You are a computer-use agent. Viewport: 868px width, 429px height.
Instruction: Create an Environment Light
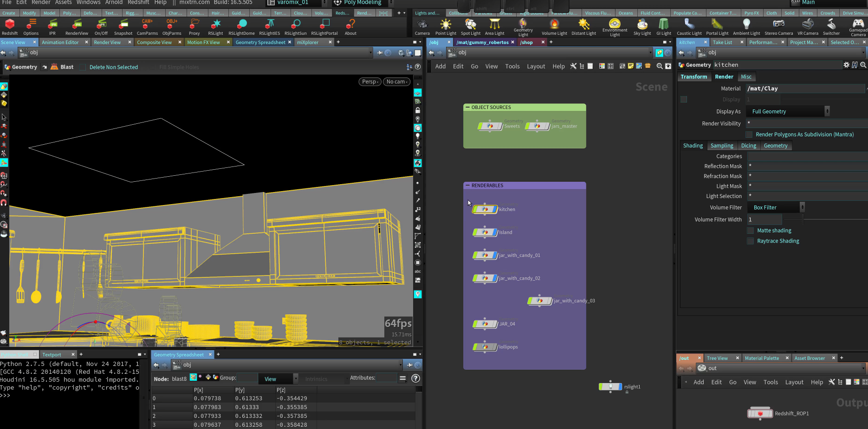(x=615, y=26)
